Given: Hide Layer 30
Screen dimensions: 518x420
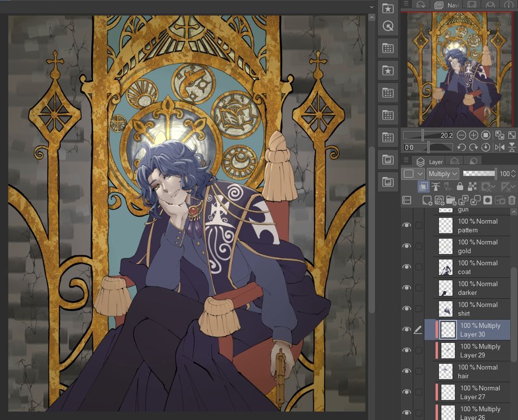Looking at the screenshot, I should coord(407,329).
